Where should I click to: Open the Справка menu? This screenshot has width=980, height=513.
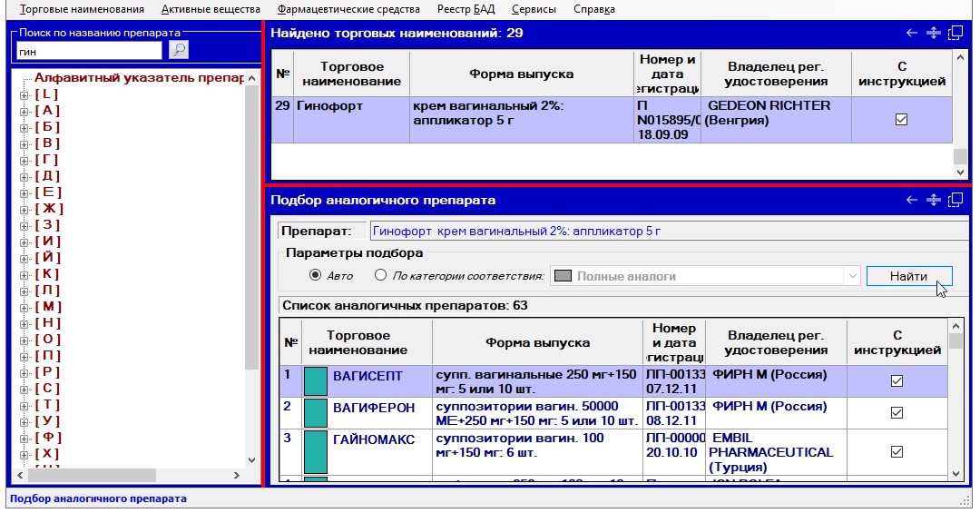coord(594,9)
